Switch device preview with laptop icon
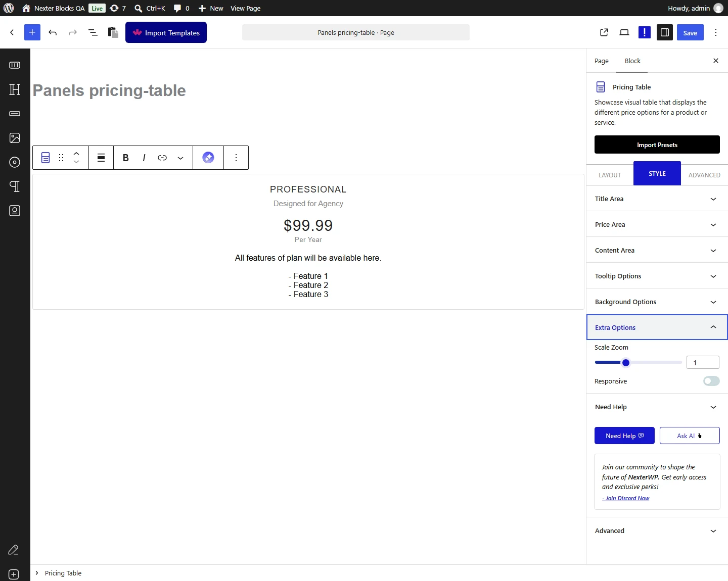Viewport: 728px width, 581px height. 624,32
